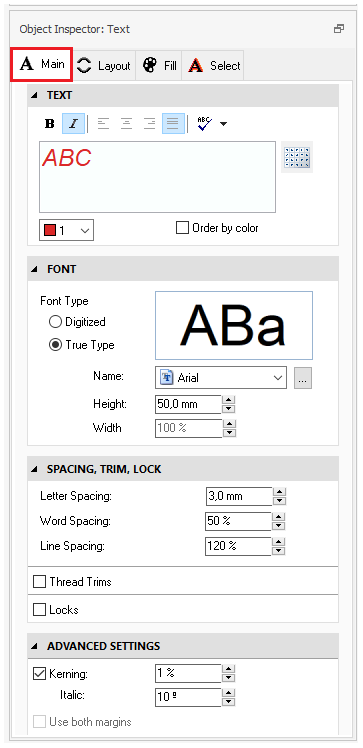Enable the Locks checkbox
The image size is (363, 748).
[x=39, y=610]
